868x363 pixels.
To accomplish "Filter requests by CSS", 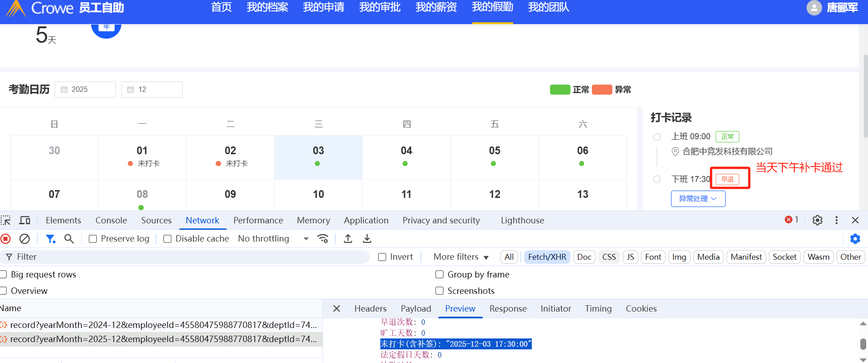I will tap(609, 257).
